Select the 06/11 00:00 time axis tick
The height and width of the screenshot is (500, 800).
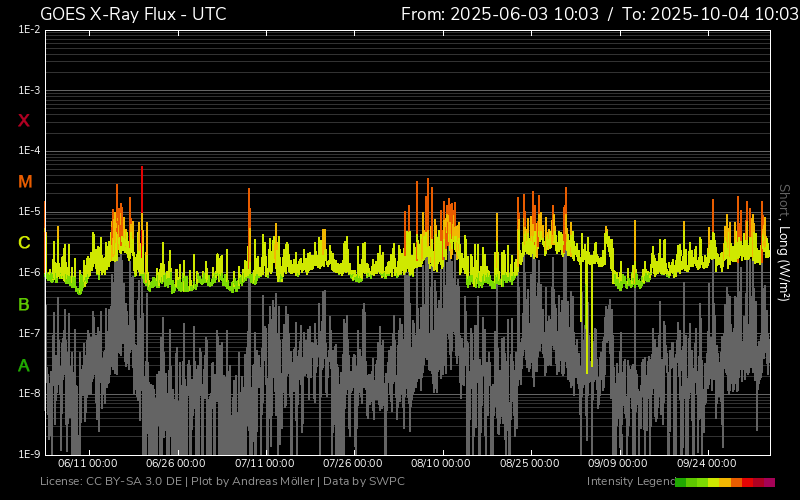(x=89, y=463)
